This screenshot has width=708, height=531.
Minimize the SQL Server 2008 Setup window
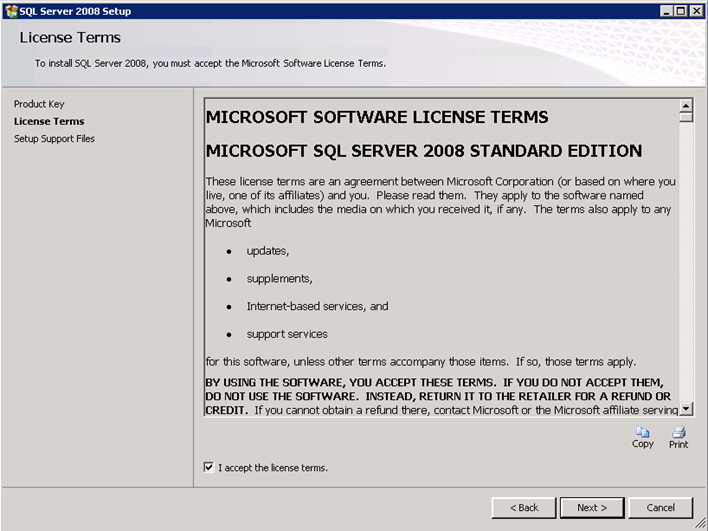point(666,11)
